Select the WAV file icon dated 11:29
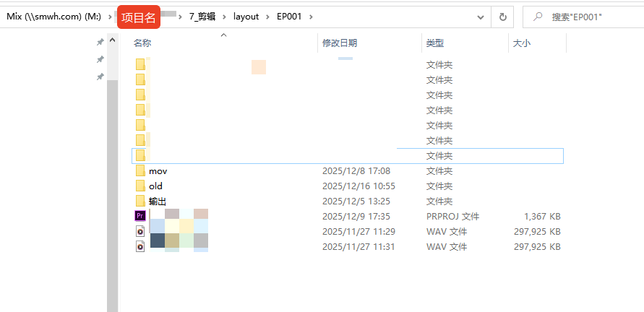Image resolution: width=644 pixels, height=312 pixels. coord(140,232)
